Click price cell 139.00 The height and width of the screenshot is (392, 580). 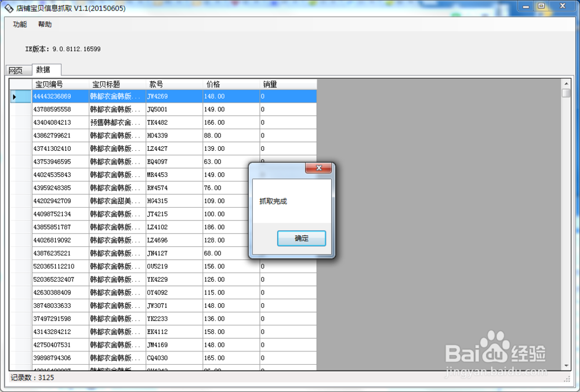point(231,148)
